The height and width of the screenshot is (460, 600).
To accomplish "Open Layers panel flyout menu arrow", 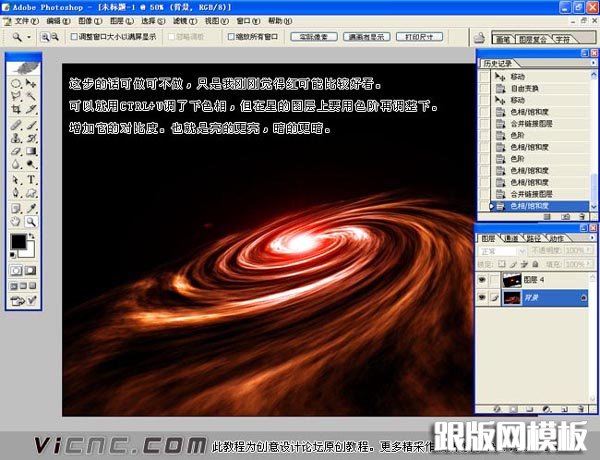I will 593,238.
